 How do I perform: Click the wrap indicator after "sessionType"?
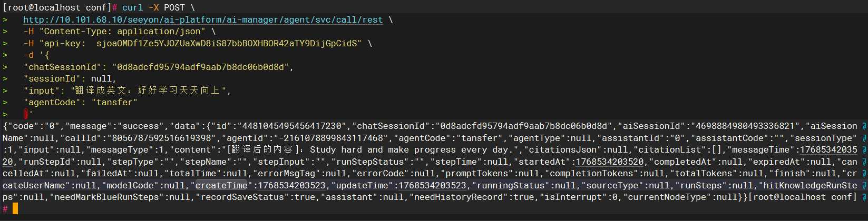(x=864, y=138)
